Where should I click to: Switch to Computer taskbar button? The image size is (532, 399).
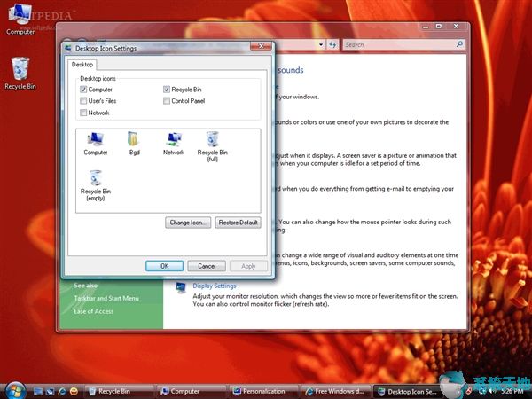pyautogui.click(x=192, y=391)
